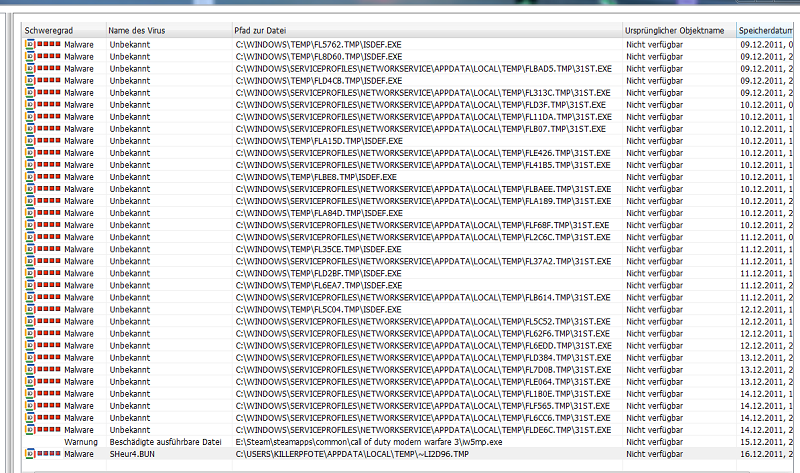Click the SHeur4.BUN virus name
The image size is (800, 473).
[132, 454]
